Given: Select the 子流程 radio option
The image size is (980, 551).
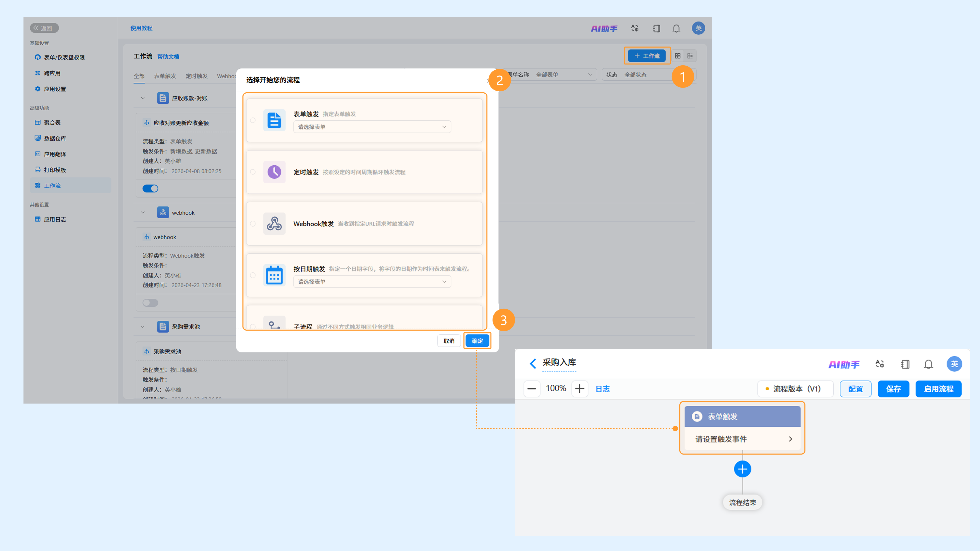Looking at the screenshot, I should click(x=253, y=326).
